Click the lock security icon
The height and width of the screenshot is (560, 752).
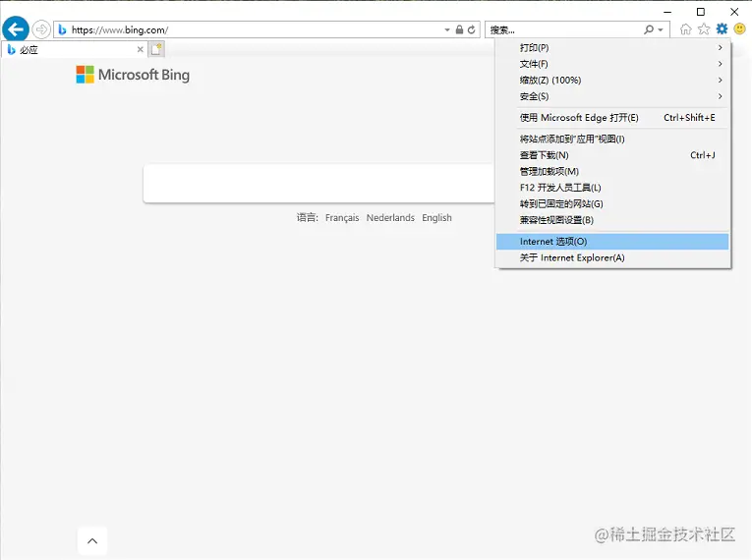(459, 29)
